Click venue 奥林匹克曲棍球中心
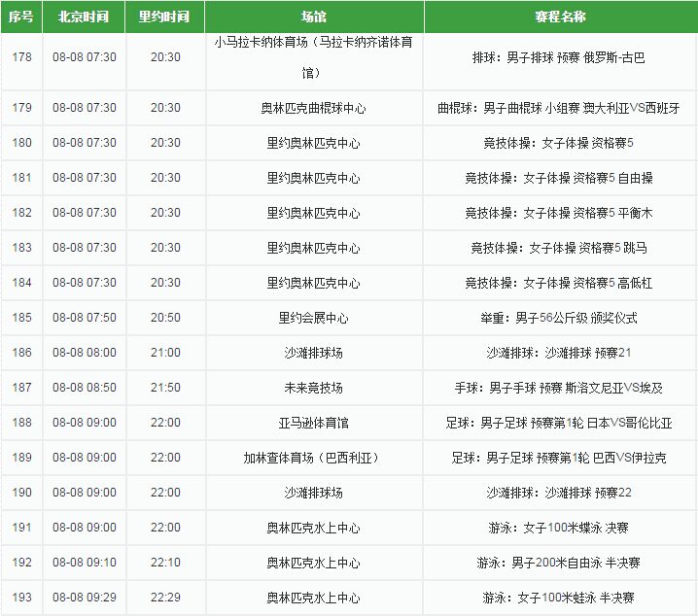Image resolution: width=698 pixels, height=616 pixels. pyautogui.click(x=313, y=108)
